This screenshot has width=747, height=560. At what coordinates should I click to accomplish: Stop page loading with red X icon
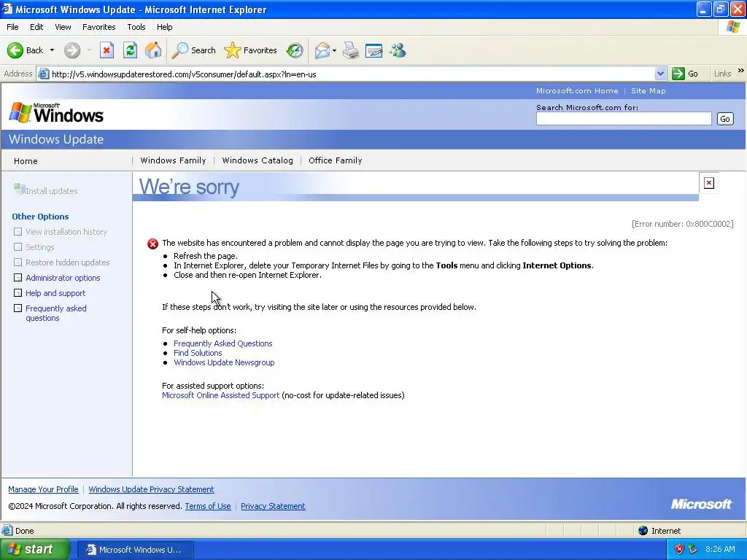coord(107,50)
